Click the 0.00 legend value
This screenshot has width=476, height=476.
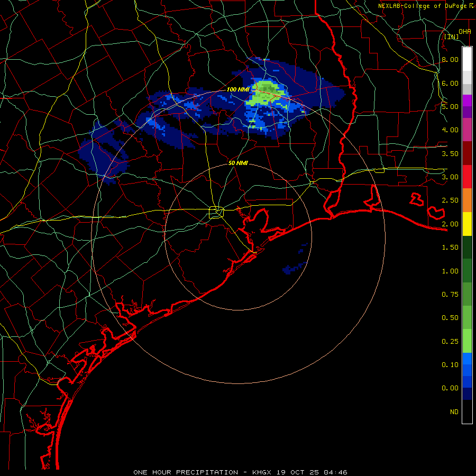point(450,388)
